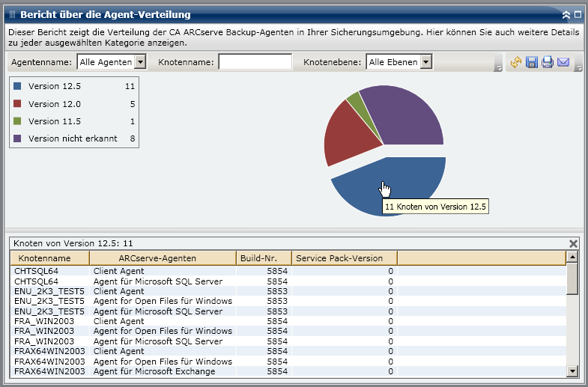Click the save report floppy icon

click(532, 62)
